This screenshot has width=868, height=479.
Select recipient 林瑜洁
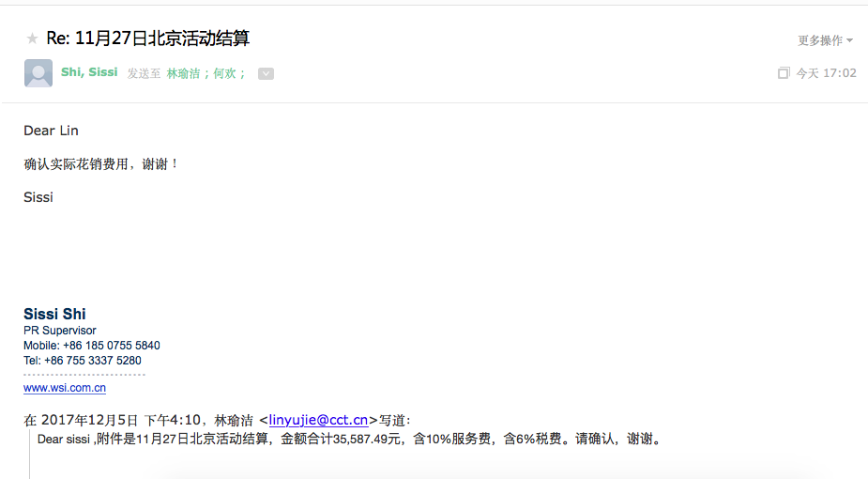click(x=183, y=73)
